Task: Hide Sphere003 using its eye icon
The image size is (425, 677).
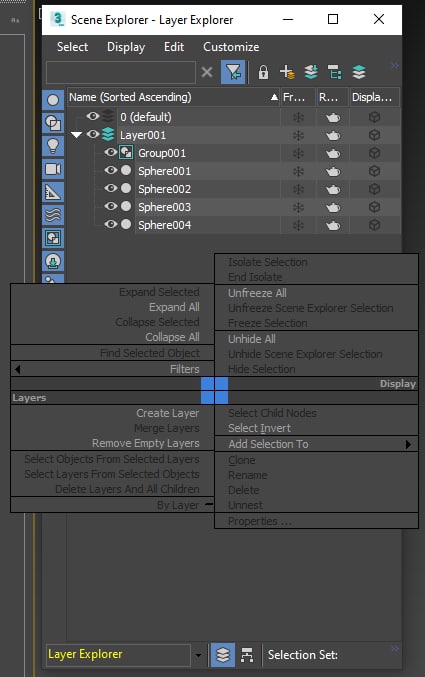Action: [x=111, y=206]
